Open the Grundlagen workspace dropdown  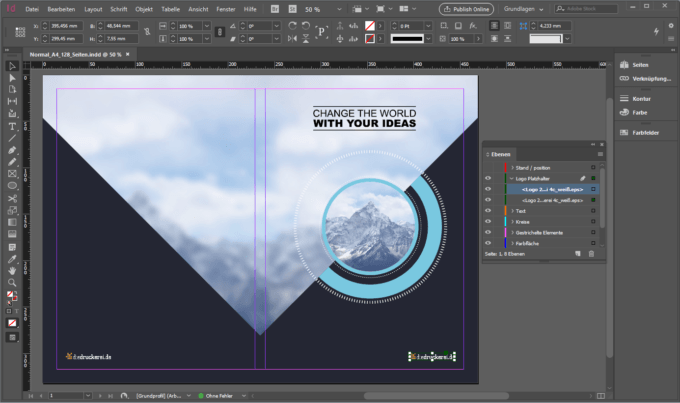point(523,9)
